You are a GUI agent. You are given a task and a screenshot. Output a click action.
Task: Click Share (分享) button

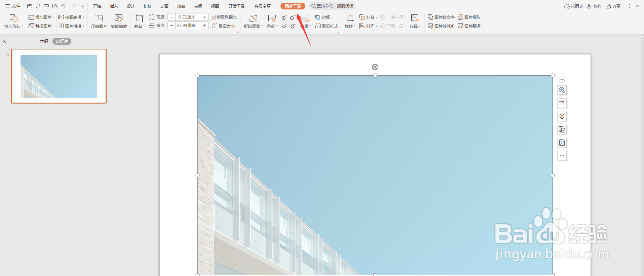point(613,6)
